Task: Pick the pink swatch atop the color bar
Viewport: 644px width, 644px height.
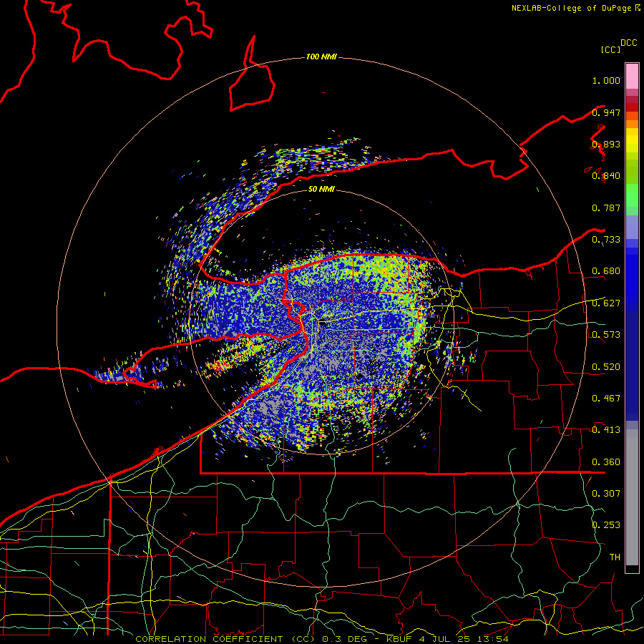Action: (x=632, y=77)
